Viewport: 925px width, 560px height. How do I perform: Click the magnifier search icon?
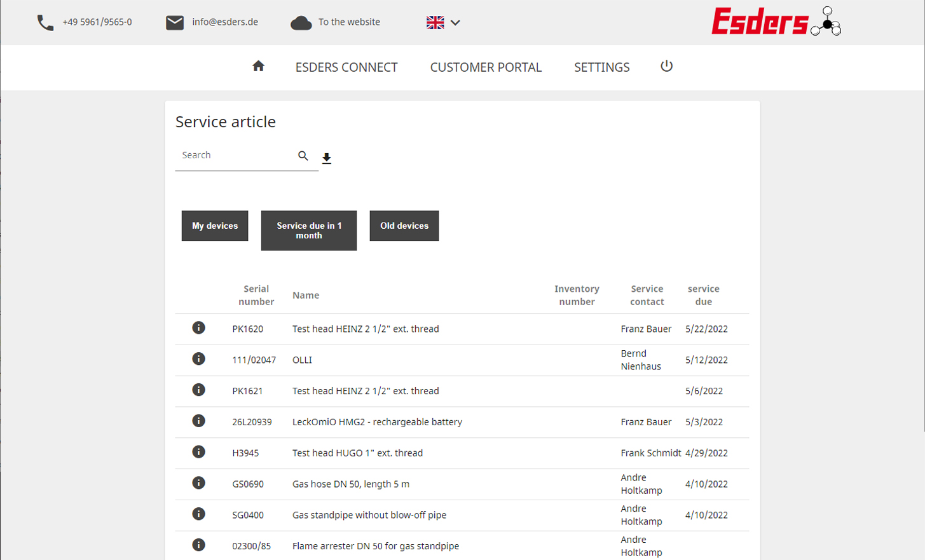[303, 156]
